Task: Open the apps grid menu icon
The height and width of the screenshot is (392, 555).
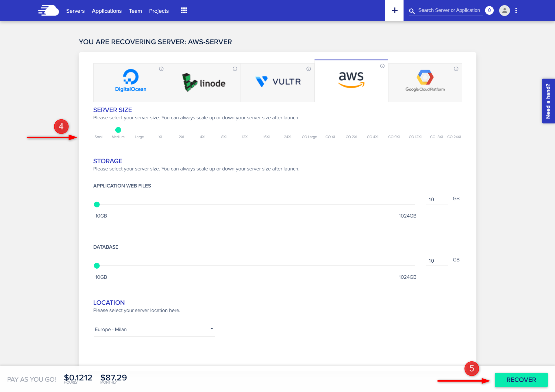Action: pyautogui.click(x=184, y=11)
